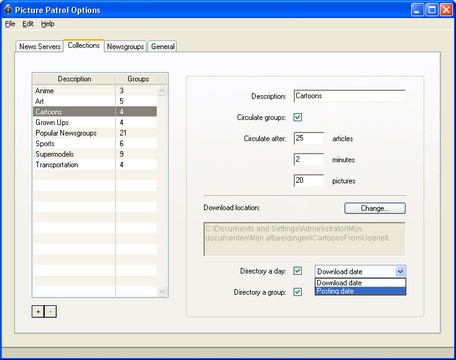Switch to the News Servers tab
Viewport: 456px width, 360px height.
[x=40, y=46]
